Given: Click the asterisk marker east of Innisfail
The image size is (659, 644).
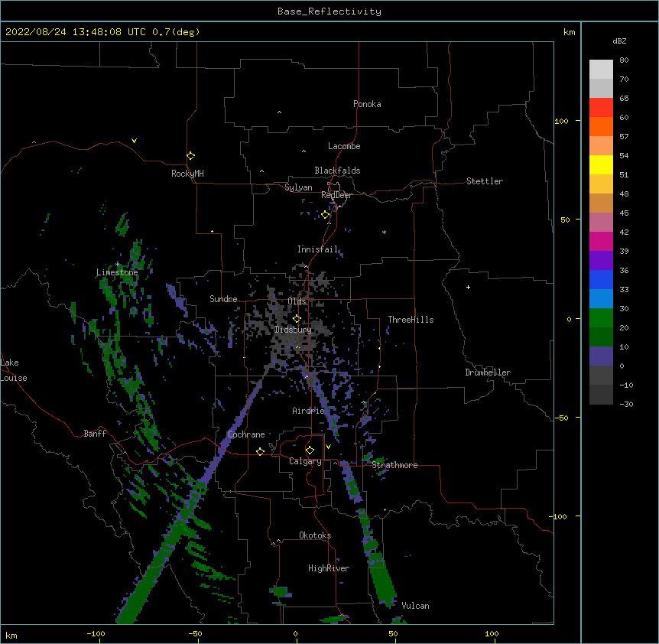Looking at the screenshot, I should click(x=384, y=233).
